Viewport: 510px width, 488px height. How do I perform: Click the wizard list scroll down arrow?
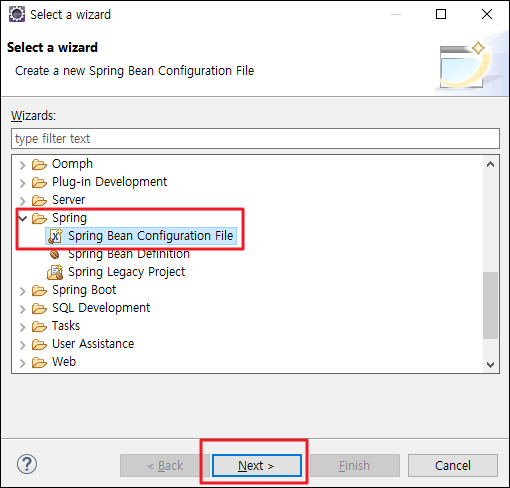490,364
